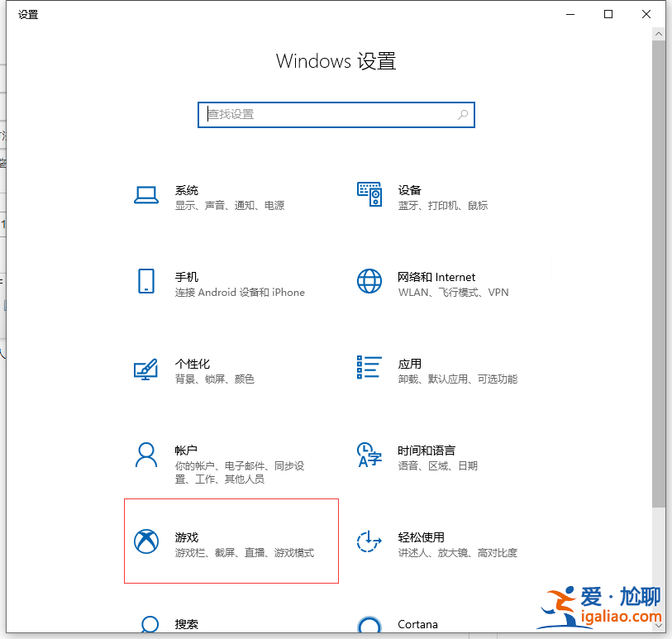
Task: Click the magnifier icon in the search box
Action: pyautogui.click(x=463, y=115)
